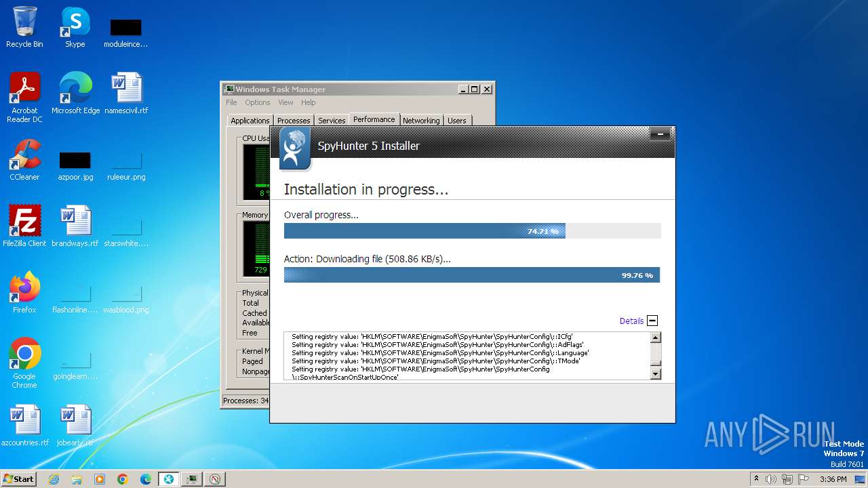Open Acrobat Reader DC shortcut

point(24,98)
